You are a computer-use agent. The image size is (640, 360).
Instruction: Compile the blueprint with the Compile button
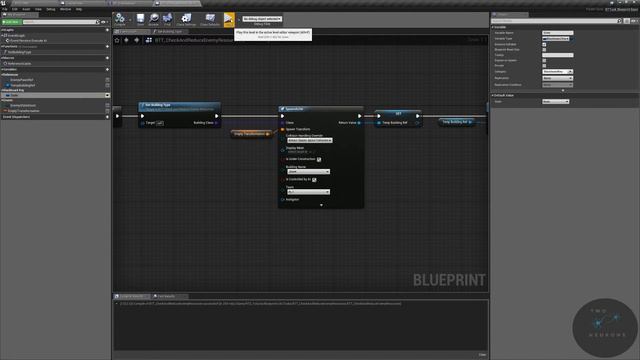pos(120,19)
